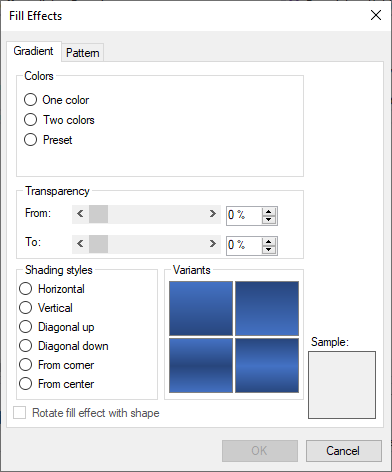392x472 pixels.
Task: Choose the bottom-right gradient variant
Action: 267,365
